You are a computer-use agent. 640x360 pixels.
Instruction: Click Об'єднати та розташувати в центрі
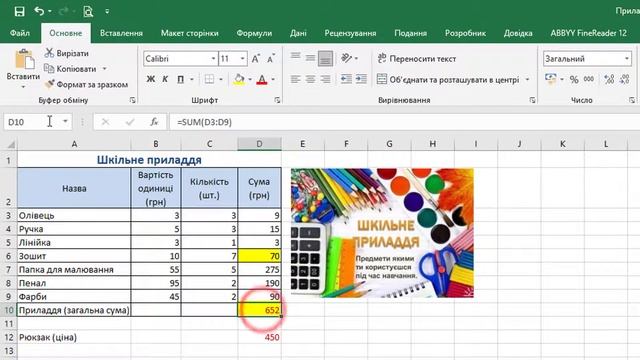(448, 79)
